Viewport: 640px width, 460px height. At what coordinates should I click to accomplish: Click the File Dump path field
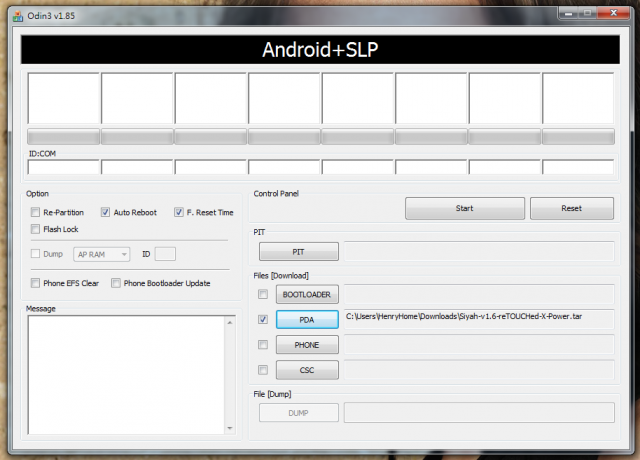pos(479,412)
